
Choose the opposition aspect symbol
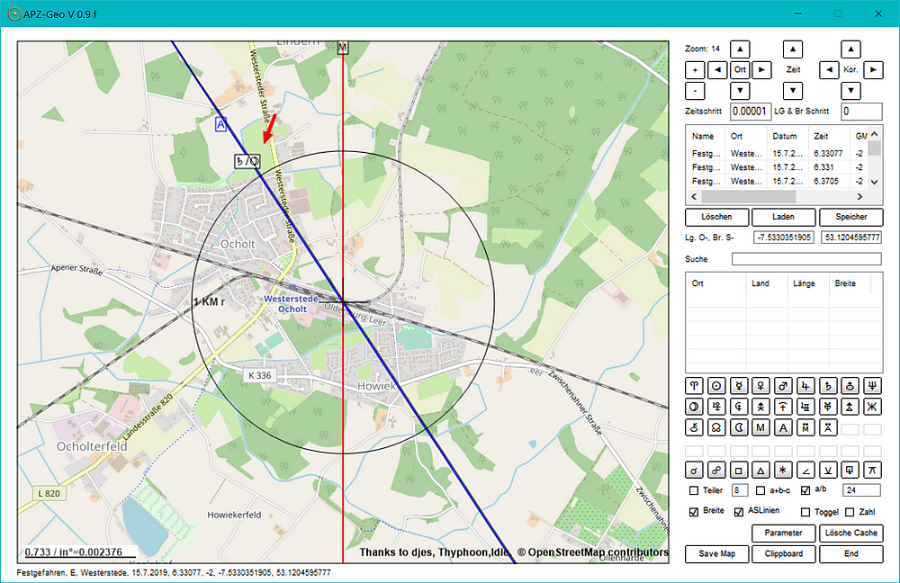pos(716,471)
